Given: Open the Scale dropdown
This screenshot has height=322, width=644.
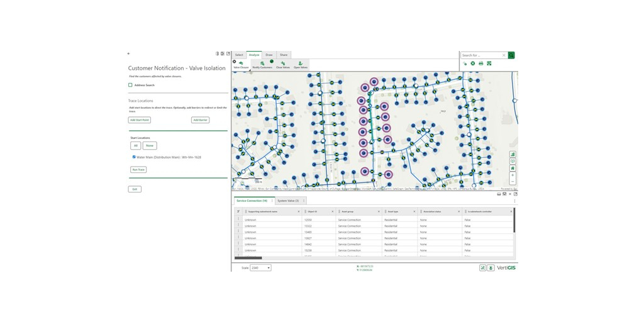Looking at the screenshot, I should (x=260, y=268).
